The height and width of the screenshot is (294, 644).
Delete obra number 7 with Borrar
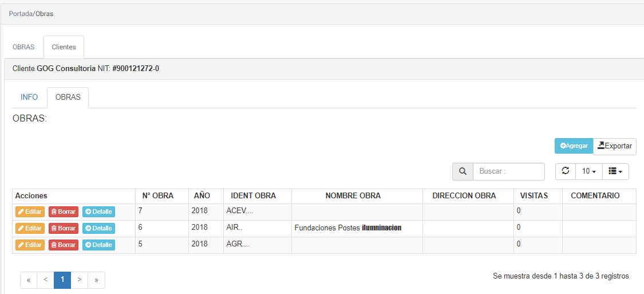coord(64,212)
